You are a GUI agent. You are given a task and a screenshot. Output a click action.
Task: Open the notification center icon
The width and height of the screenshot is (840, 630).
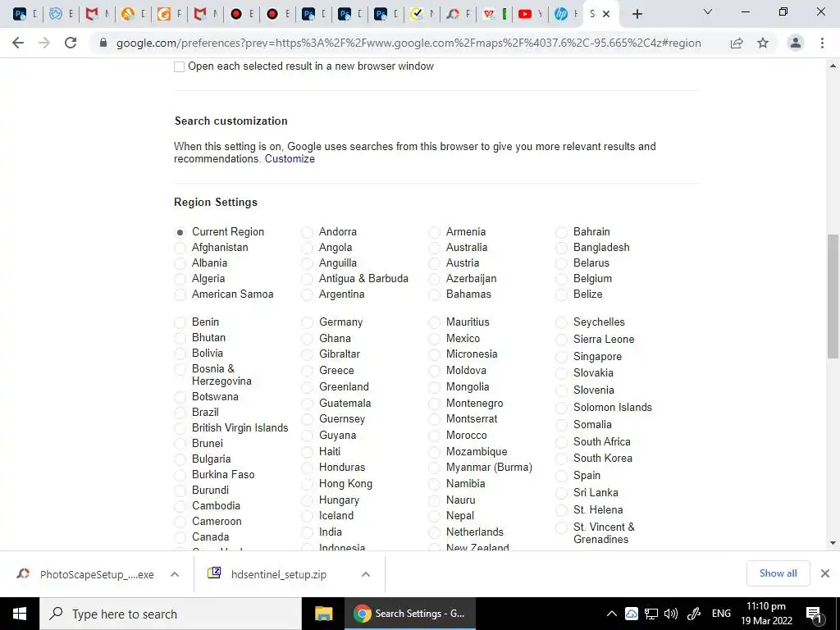815,614
